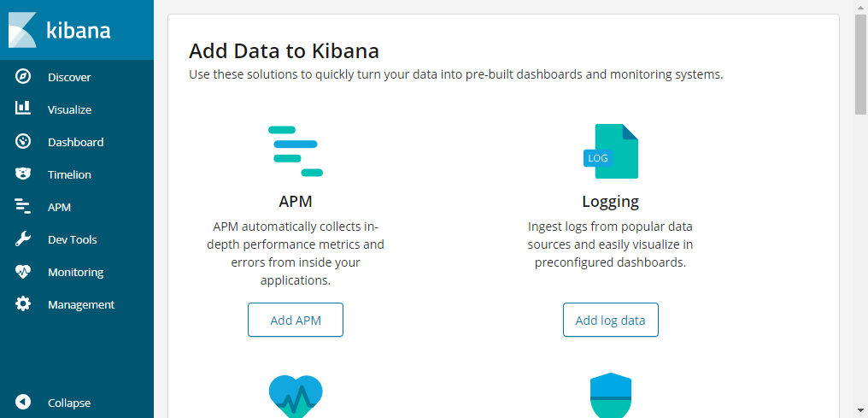Click the large APM illustration icon
The image size is (868, 418).
coord(296,151)
